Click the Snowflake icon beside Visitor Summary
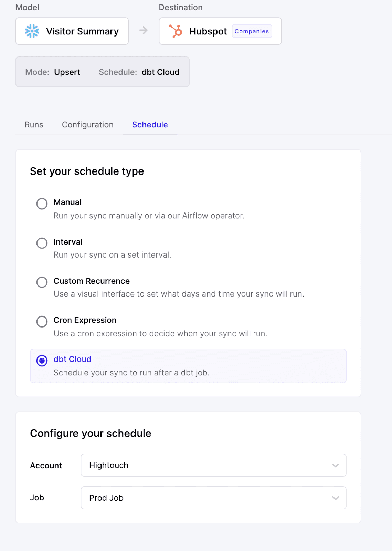This screenshot has height=551, width=392. click(x=32, y=31)
